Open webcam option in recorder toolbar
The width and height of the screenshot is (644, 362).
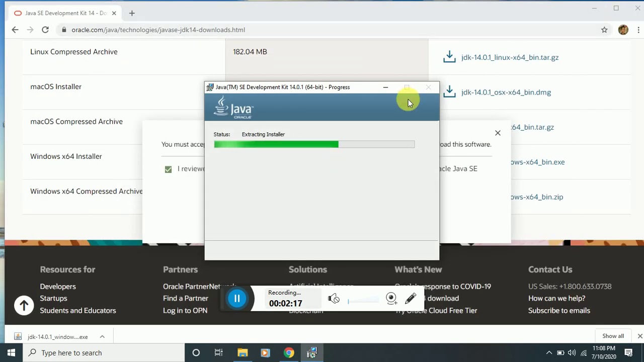(x=391, y=299)
